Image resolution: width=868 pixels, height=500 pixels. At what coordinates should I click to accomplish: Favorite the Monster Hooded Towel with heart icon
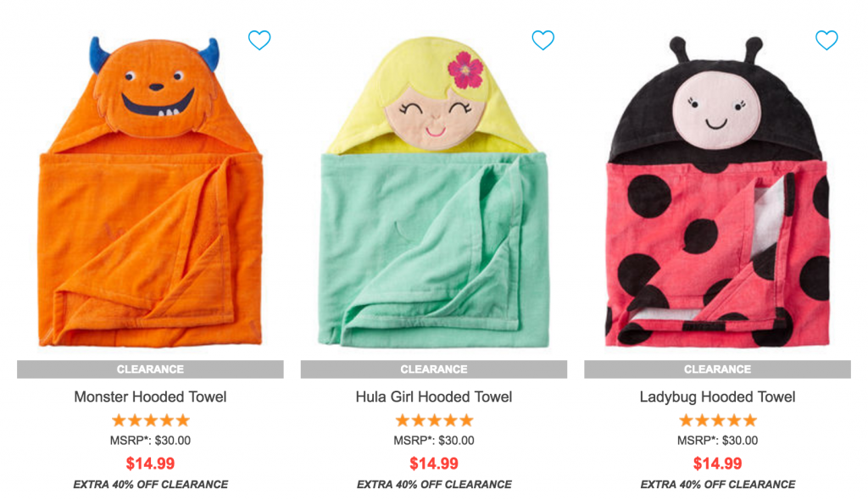pos(259,41)
